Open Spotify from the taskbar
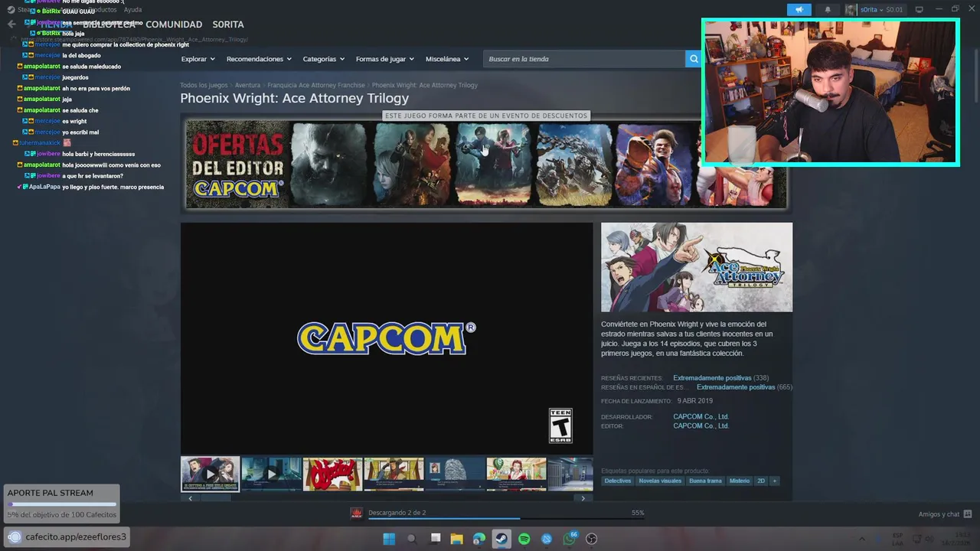Viewport: 980px width, 551px height. (524, 539)
